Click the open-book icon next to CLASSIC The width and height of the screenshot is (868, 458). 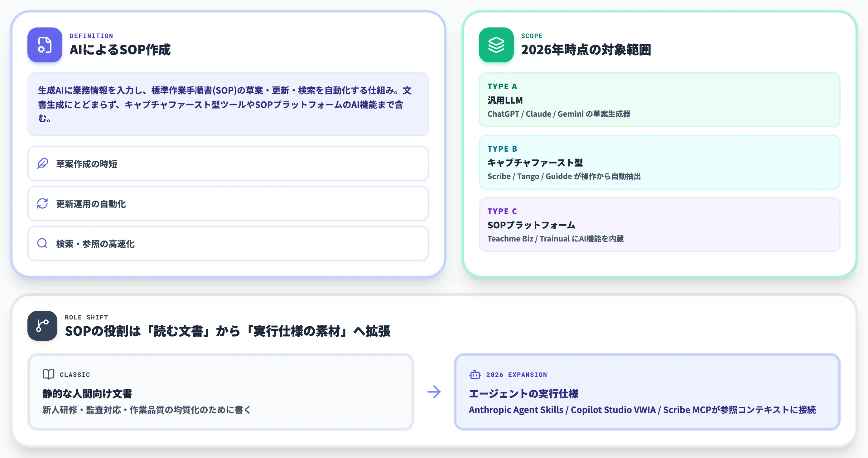[49, 374]
